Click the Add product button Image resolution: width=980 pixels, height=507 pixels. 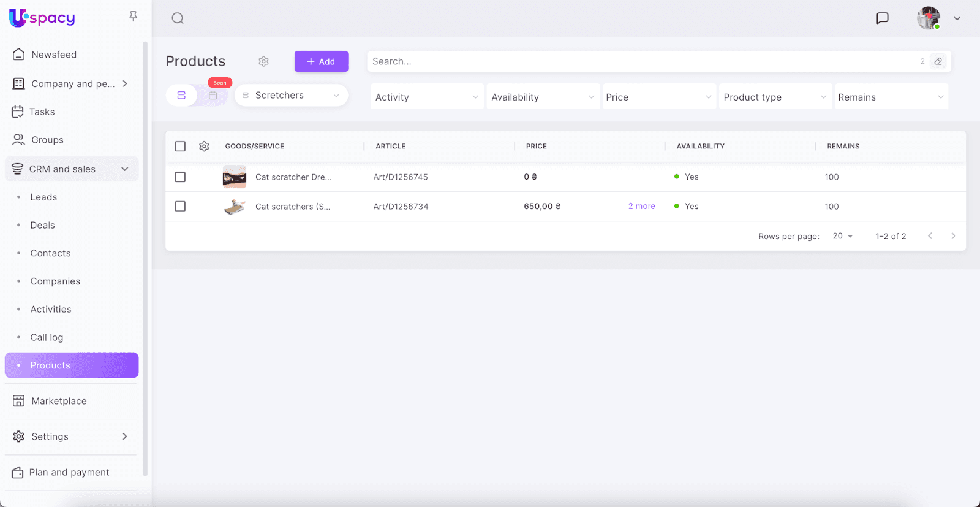coord(321,61)
